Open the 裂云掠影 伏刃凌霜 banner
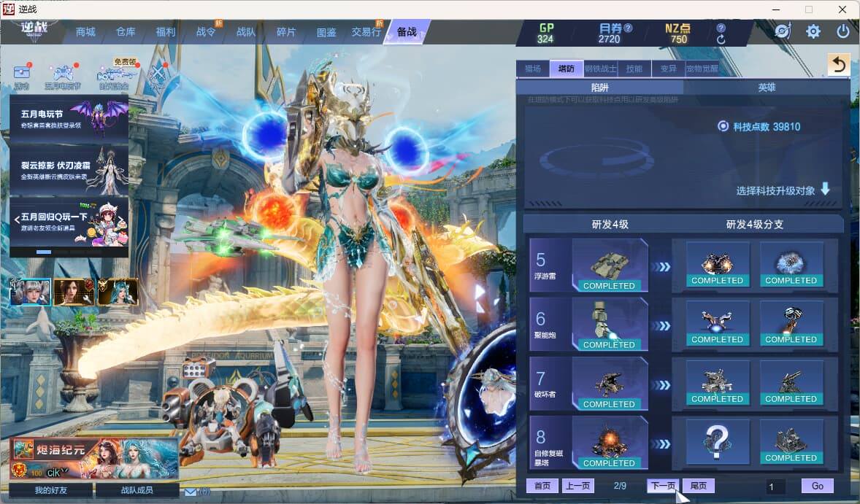The width and height of the screenshot is (860, 504). point(69,170)
